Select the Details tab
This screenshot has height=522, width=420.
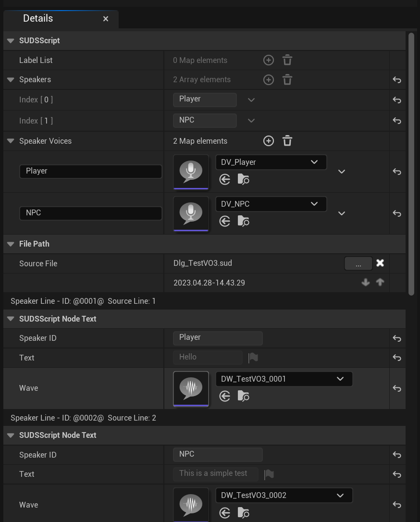click(x=38, y=18)
